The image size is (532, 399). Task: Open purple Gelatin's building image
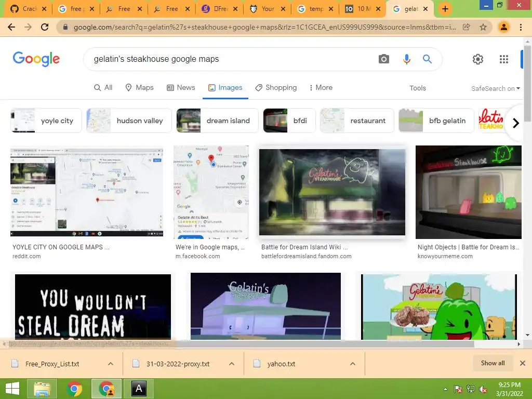pos(265,306)
